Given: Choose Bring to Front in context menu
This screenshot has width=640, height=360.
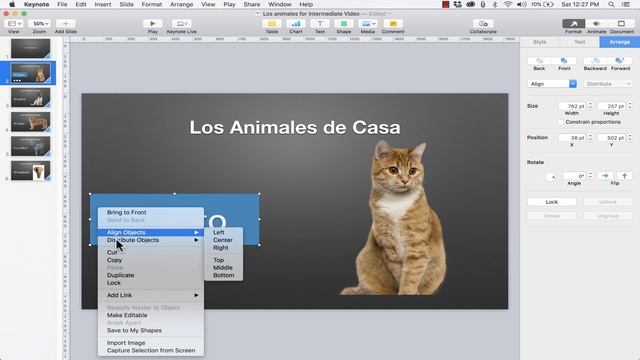Looking at the screenshot, I should tap(151, 212).
